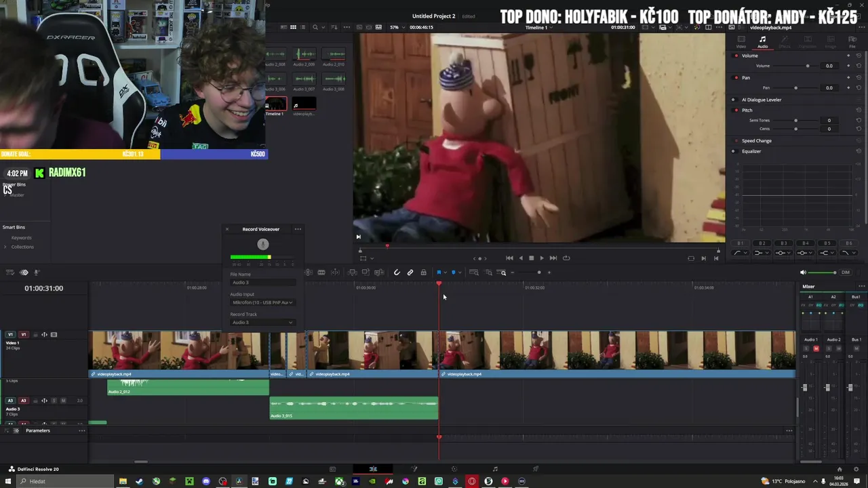Play forward in the viewer transport
This screenshot has width=868, height=488.
pos(541,258)
